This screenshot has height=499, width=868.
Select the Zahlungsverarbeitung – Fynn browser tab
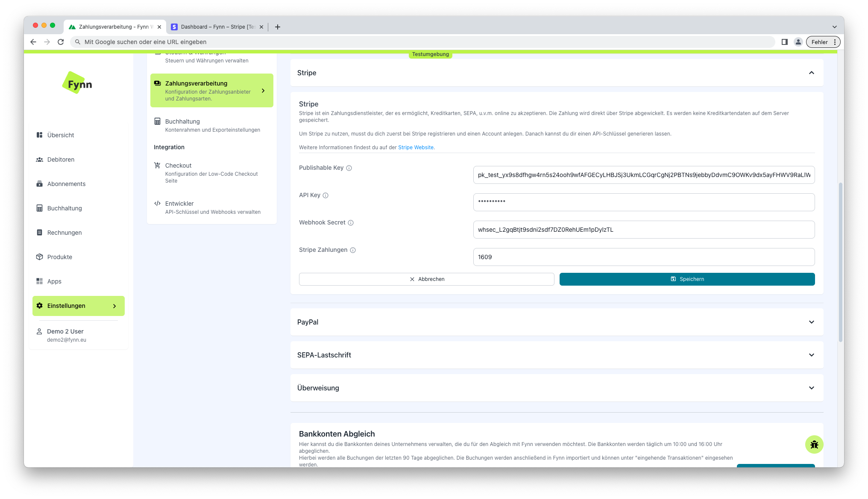pyautogui.click(x=114, y=27)
